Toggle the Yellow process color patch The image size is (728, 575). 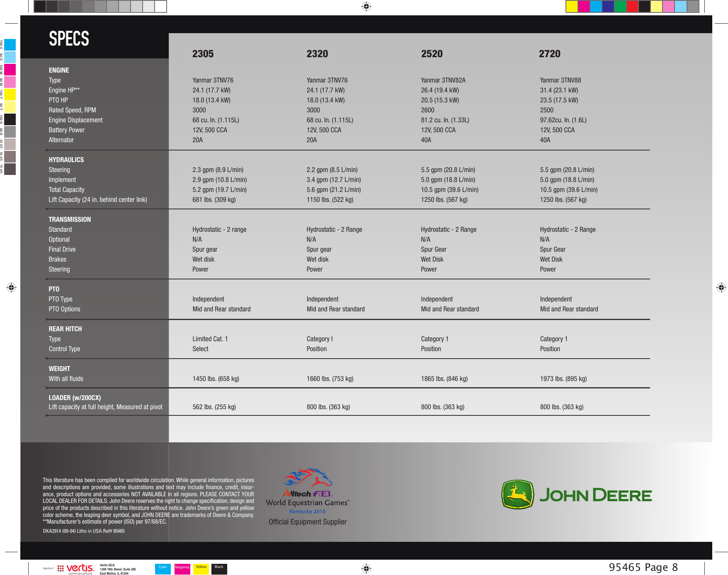pos(201,569)
